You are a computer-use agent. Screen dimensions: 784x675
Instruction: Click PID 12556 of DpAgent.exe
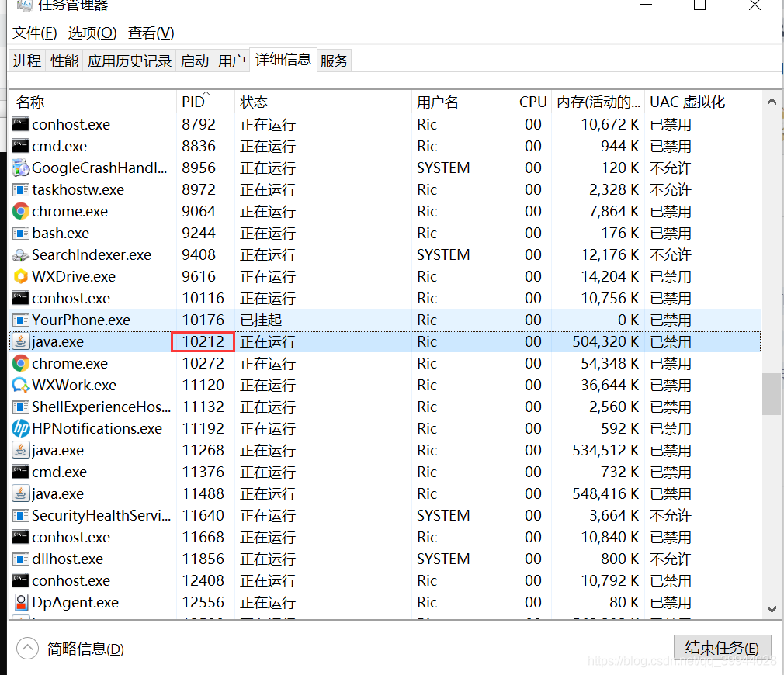tap(203, 603)
